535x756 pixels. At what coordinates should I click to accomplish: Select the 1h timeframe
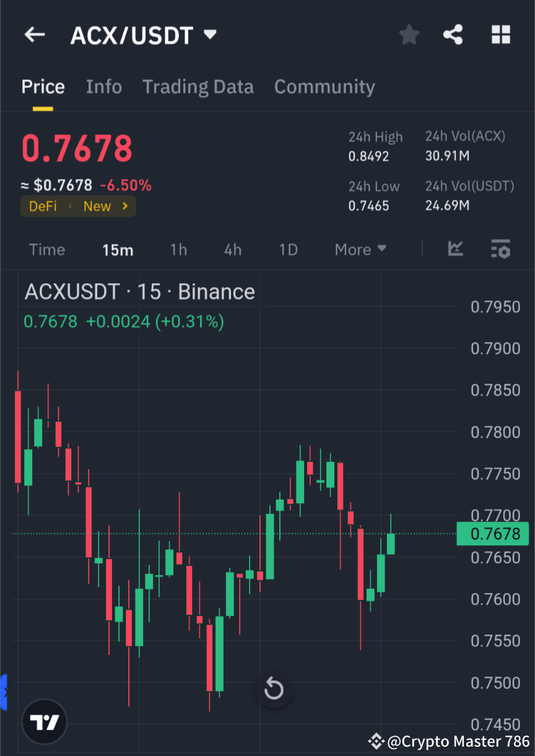pos(178,249)
